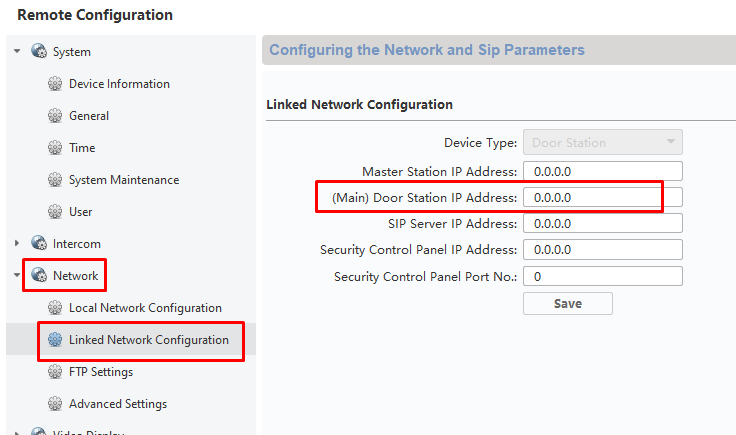Click the gear icon next to System Maintenance
This screenshot has height=435, width=736.
click(55, 180)
